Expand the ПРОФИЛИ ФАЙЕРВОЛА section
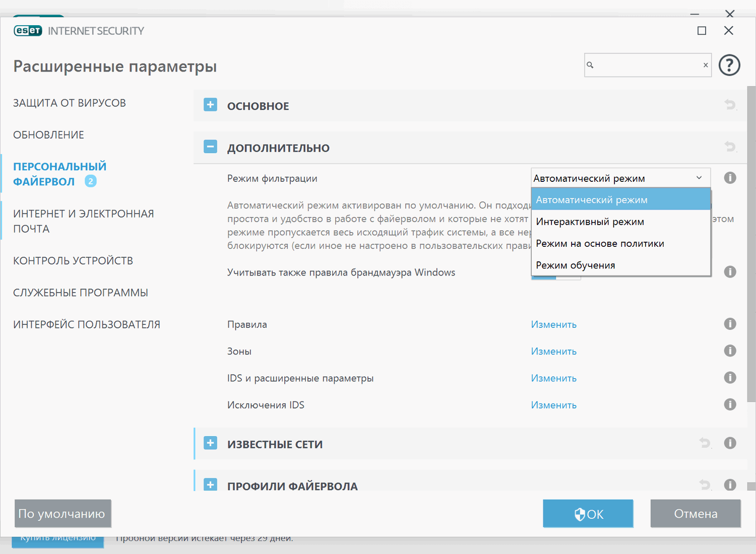756x554 pixels. (x=210, y=485)
